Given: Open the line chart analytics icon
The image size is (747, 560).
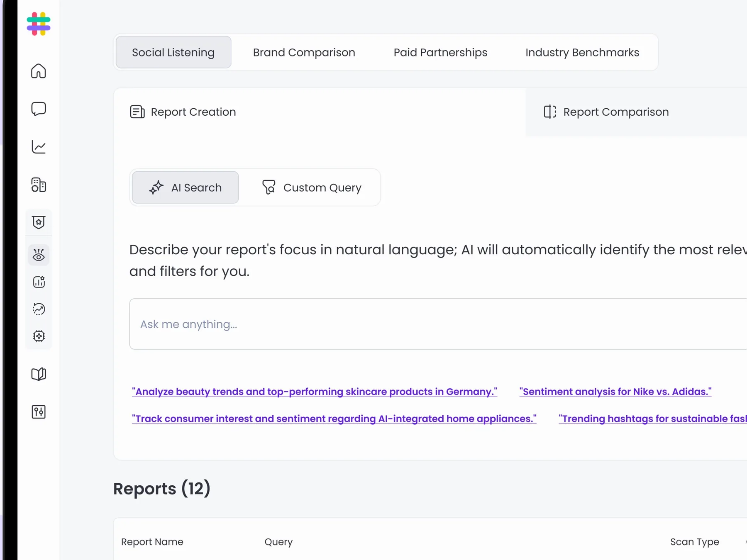Looking at the screenshot, I should pos(39,147).
